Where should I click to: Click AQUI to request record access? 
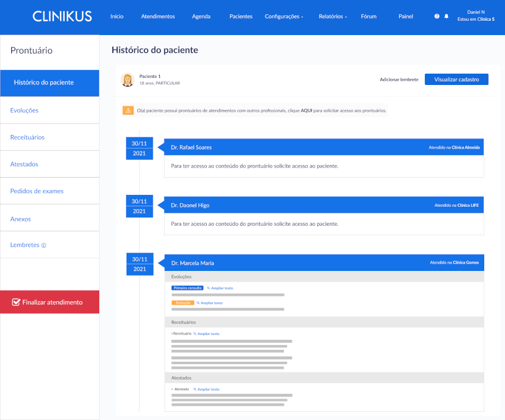coord(307,110)
